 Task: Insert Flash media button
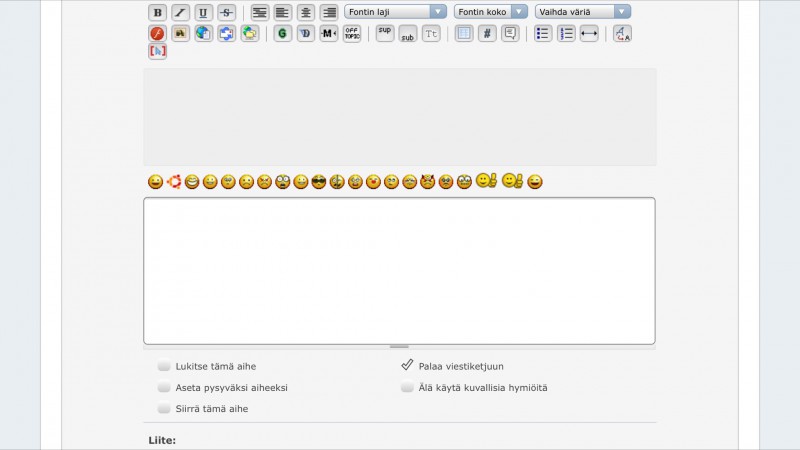(x=157, y=33)
